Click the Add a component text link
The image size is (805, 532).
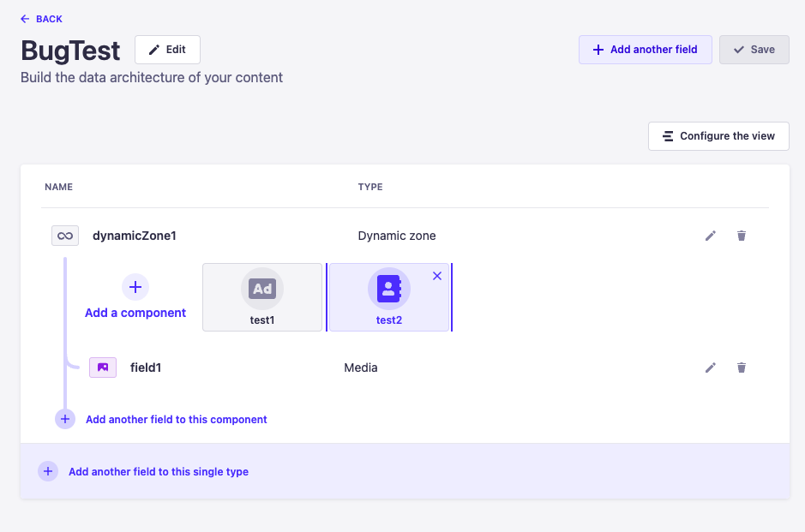[135, 313]
